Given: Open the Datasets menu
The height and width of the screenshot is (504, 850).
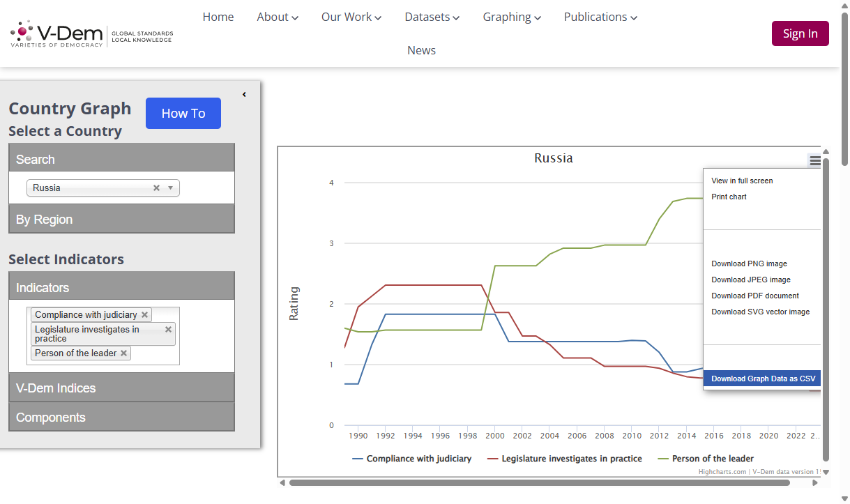Looking at the screenshot, I should 432,17.
